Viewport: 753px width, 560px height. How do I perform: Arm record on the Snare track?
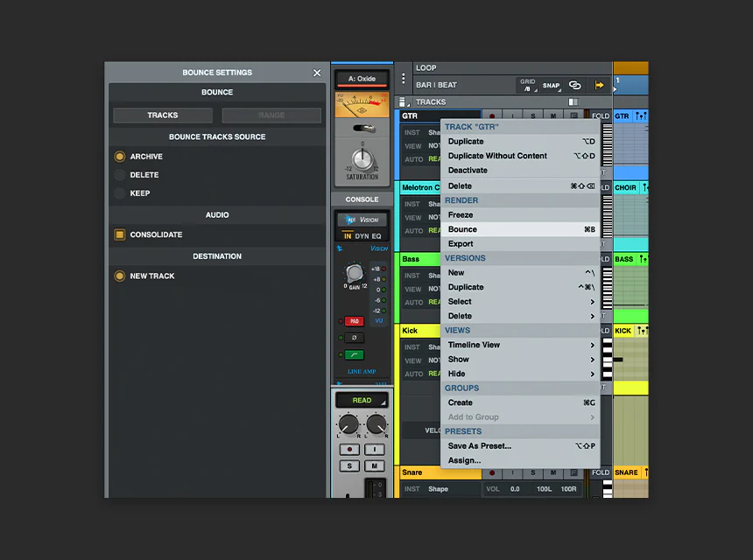492,473
